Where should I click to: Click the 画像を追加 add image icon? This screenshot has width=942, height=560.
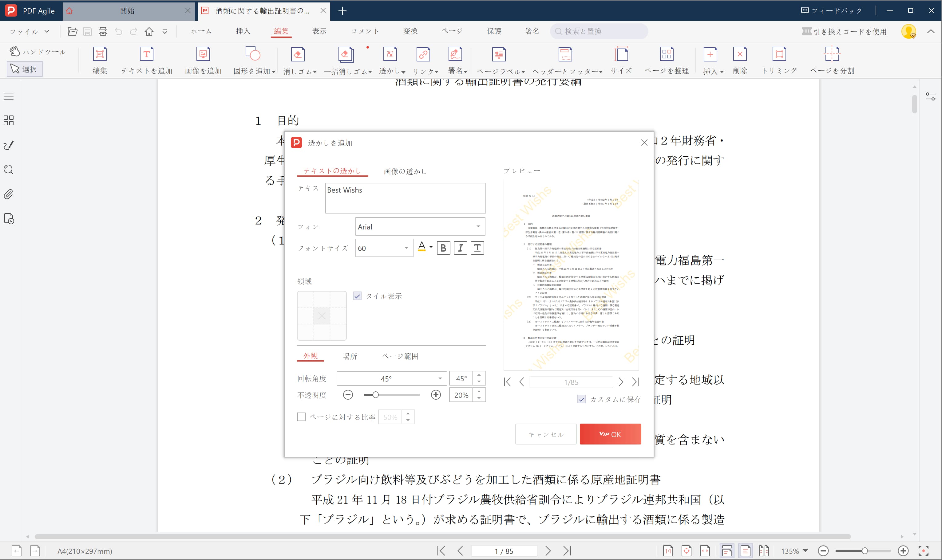(x=203, y=54)
